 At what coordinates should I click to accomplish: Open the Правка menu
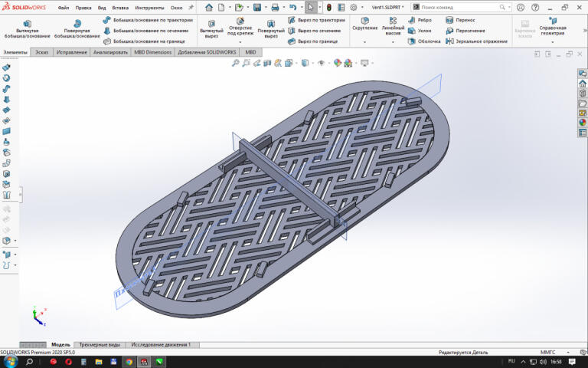(83, 8)
